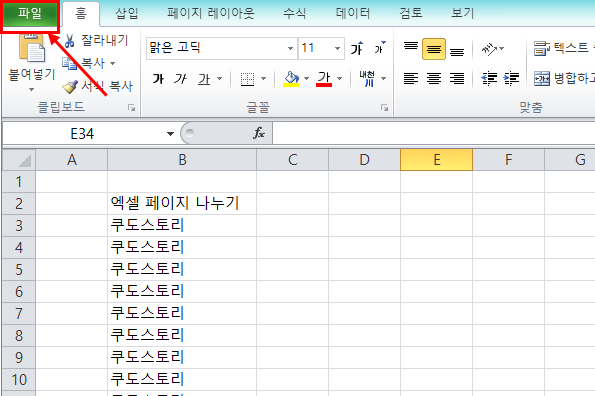The image size is (595, 396).
Task: Select column A header
Action: coord(72,160)
